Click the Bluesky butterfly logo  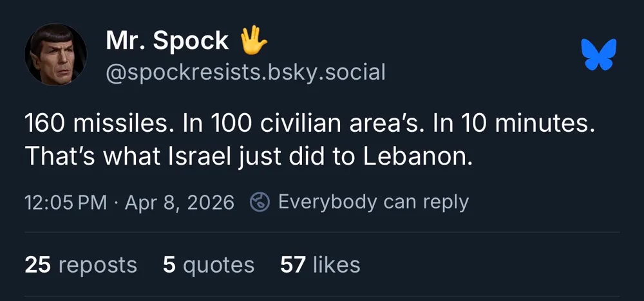click(598, 54)
